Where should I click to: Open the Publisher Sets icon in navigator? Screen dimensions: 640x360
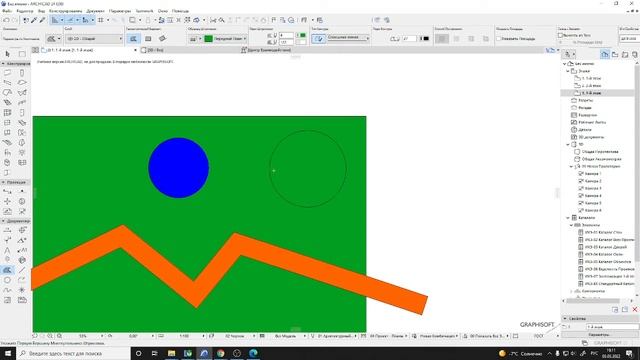635,54
